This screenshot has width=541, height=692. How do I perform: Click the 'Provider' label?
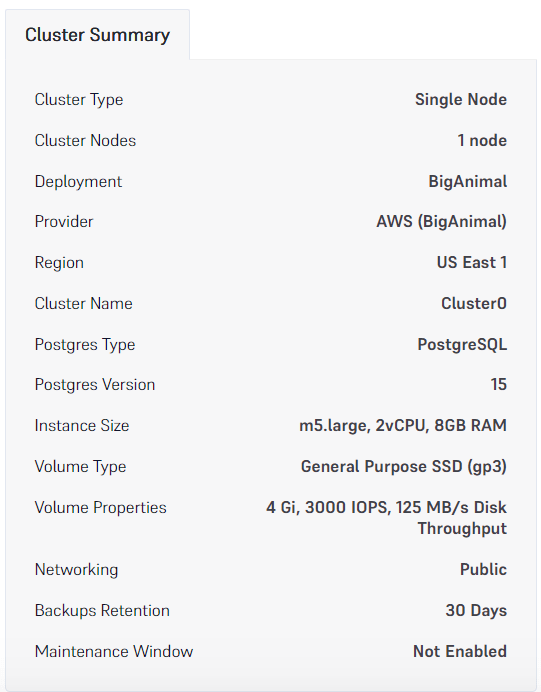[x=64, y=222]
